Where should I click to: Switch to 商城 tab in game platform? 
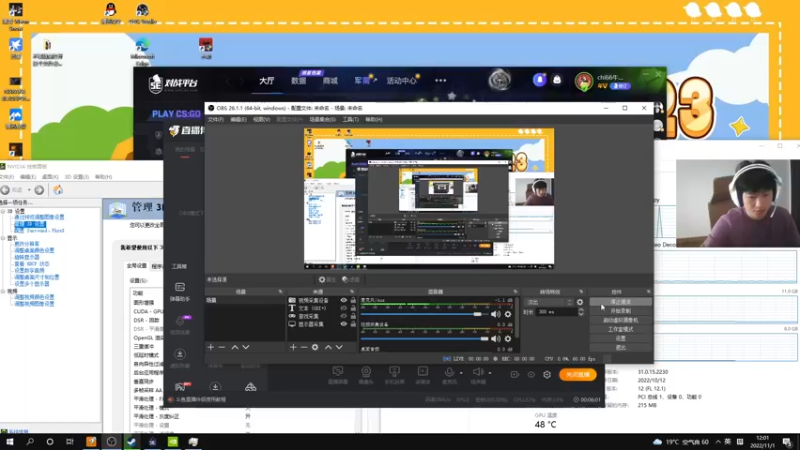[x=330, y=81]
